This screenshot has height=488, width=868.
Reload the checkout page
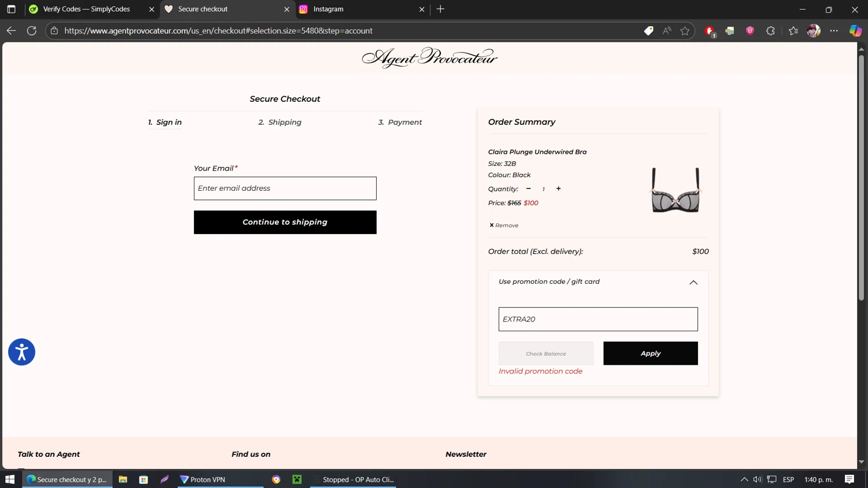click(32, 31)
